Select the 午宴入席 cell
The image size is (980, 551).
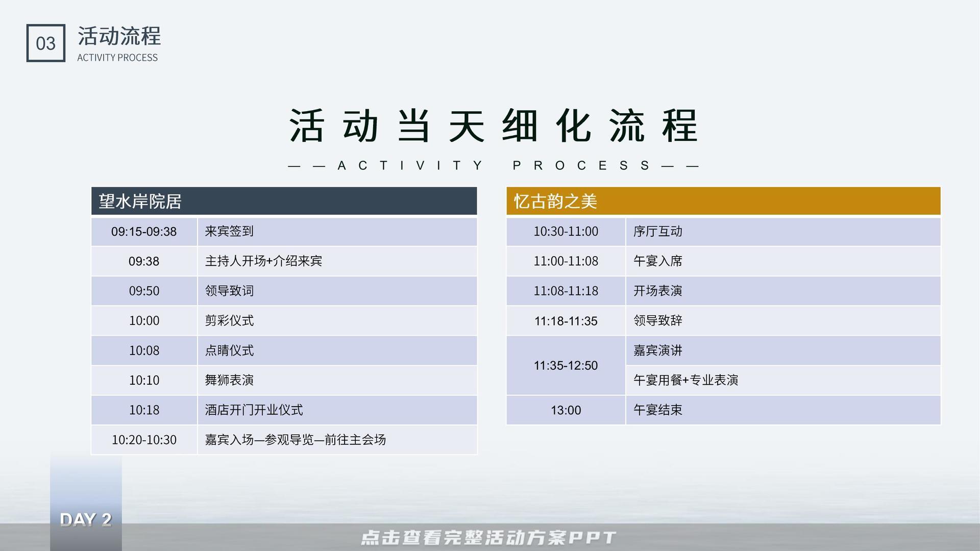783,261
